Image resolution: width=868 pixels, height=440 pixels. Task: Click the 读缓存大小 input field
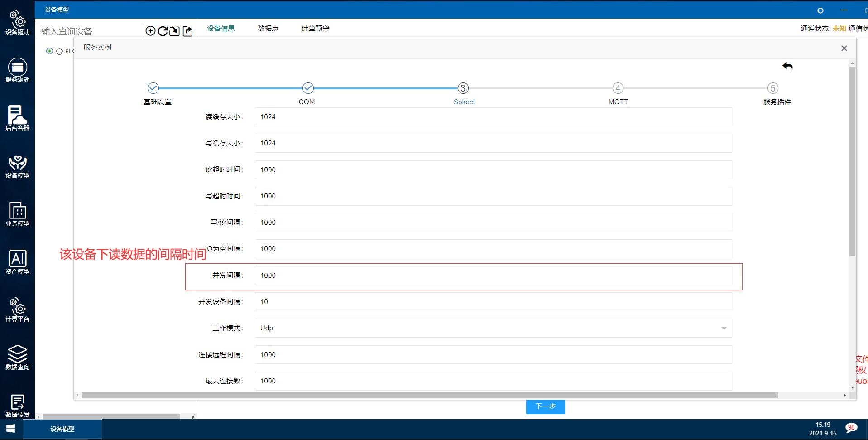[x=493, y=117]
